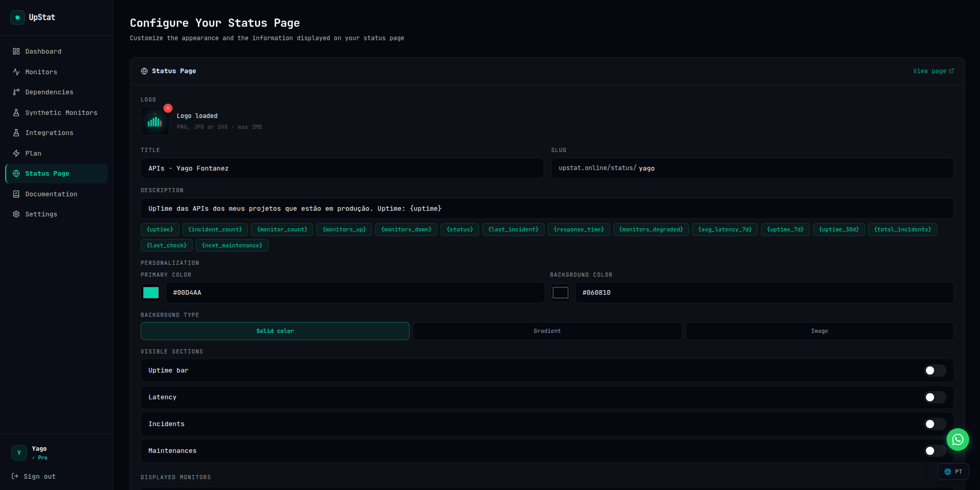
Task: Open the WhatsApp chat bubble
Action: point(958,440)
